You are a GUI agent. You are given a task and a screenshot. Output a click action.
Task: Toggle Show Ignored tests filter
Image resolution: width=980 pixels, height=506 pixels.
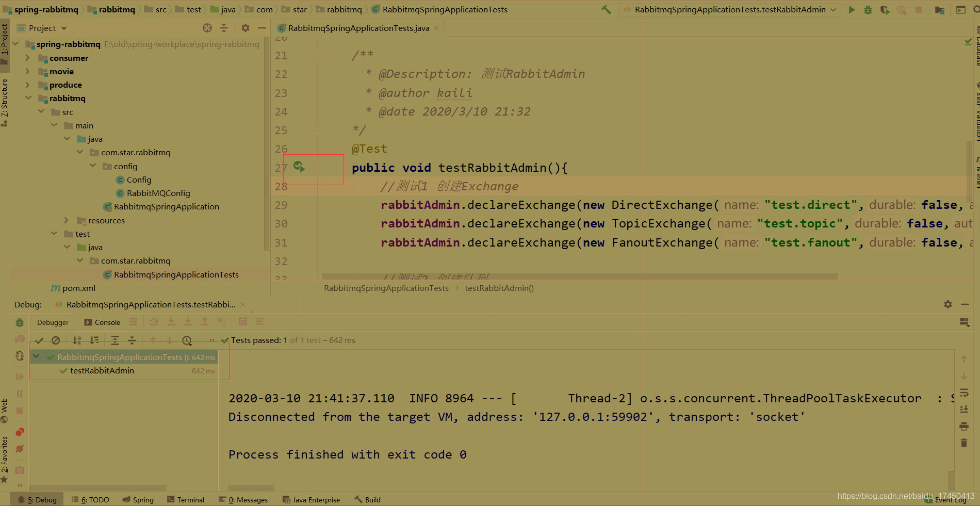point(56,340)
